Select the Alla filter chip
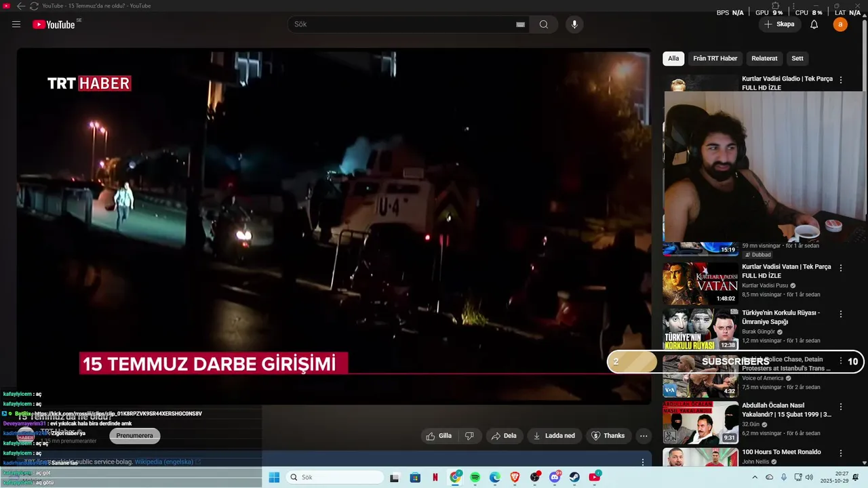The width and height of the screenshot is (868, 488). pyautogui.click(x=673, y=58)
